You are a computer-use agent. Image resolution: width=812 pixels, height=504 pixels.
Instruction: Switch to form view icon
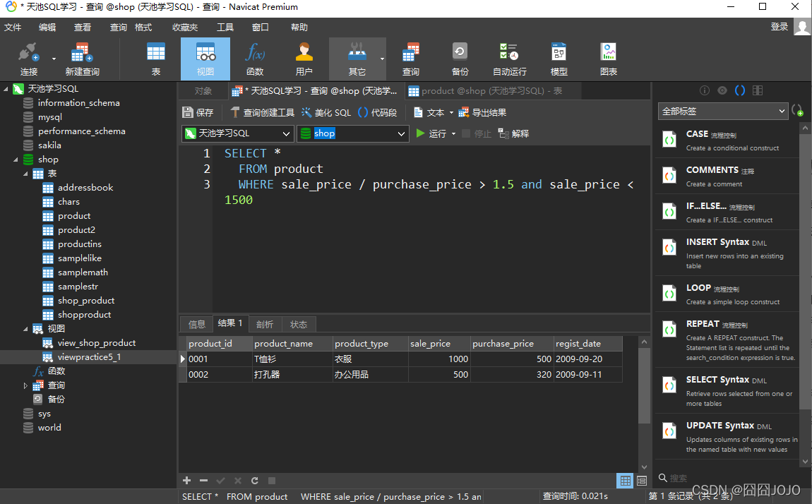pyautogui.click(x=642, y=481)
